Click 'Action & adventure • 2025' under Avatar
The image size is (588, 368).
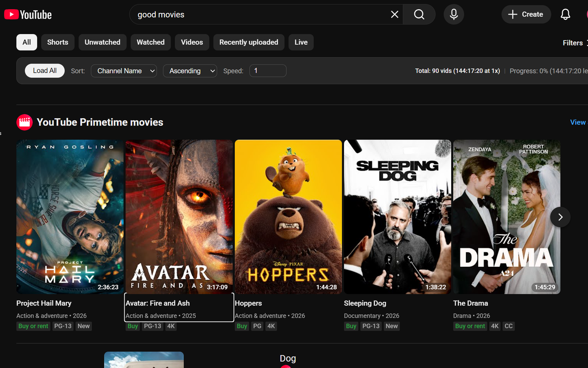(x=161, y=316)
